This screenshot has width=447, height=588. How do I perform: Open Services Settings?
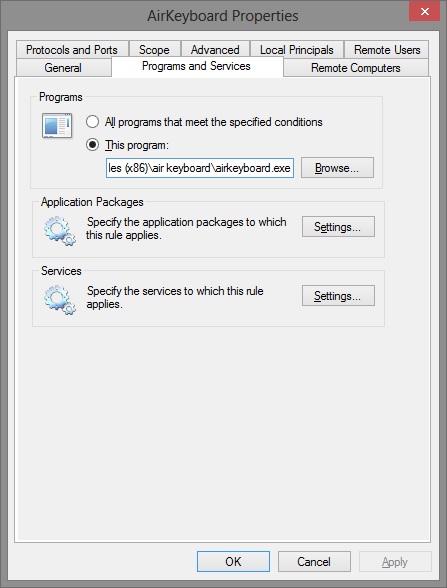tap(338, 296)
